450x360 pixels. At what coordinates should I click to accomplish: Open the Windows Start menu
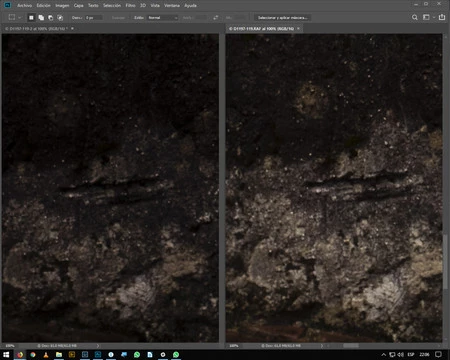pyautogui.click(x=6, y=355)
